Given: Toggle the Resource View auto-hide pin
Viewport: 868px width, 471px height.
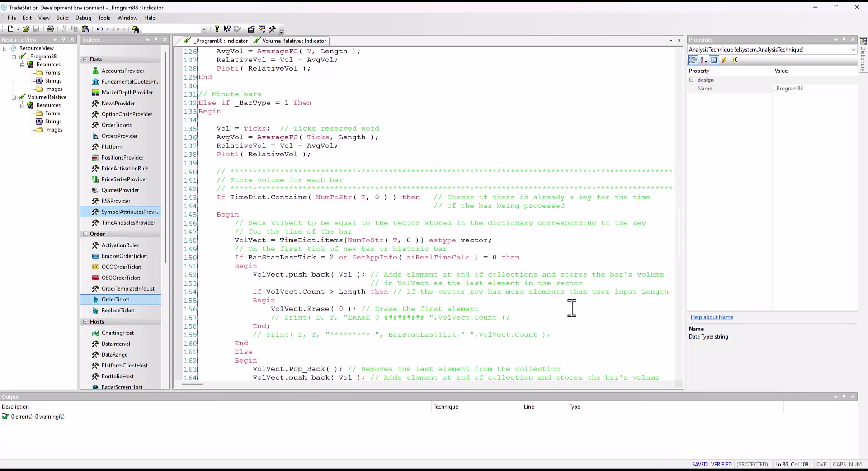Looking at the screenshot, I should [x=64, y=39].
